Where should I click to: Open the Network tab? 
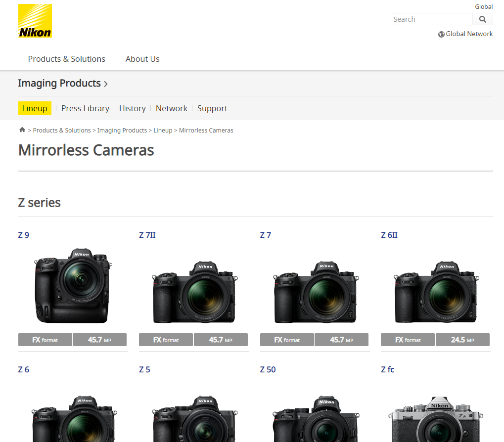(x=171, y=108)
